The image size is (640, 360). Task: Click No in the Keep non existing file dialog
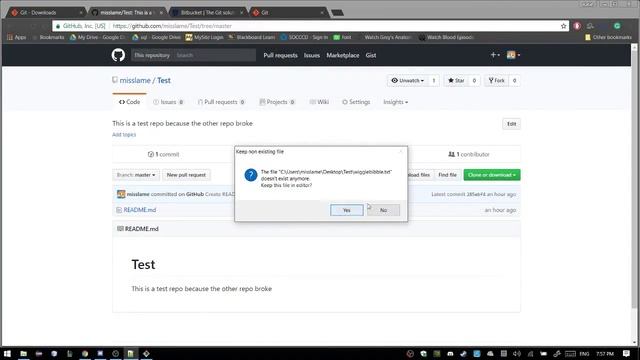point(383,210)
